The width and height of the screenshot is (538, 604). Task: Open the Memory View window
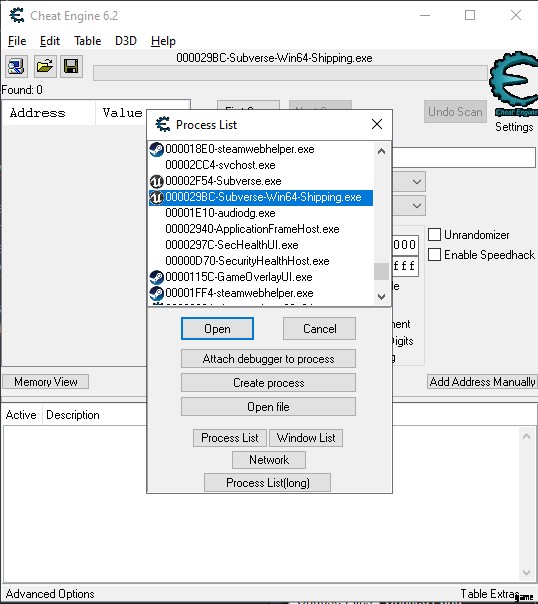[45, 381]
